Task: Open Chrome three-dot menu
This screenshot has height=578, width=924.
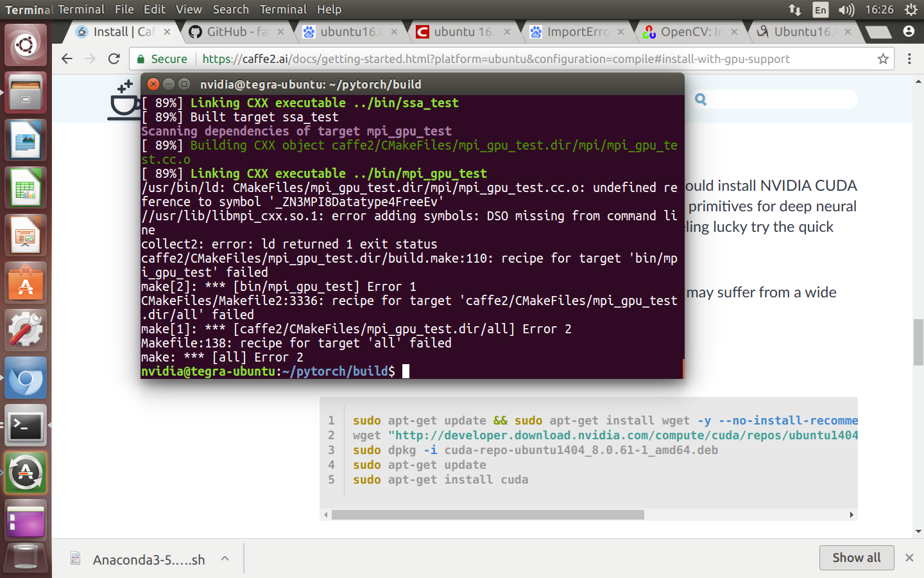Action: [x=909, y=59]
